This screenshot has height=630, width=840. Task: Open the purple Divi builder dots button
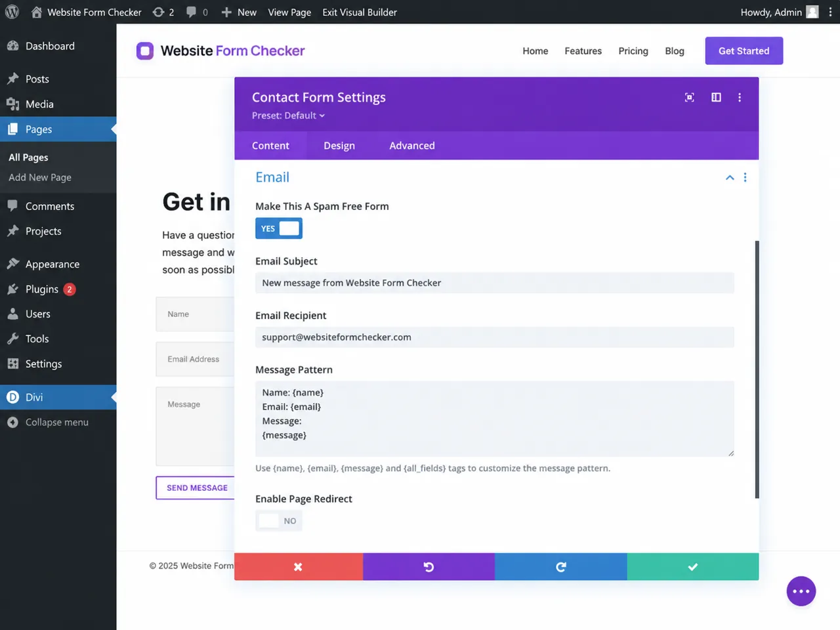[801, 591]
